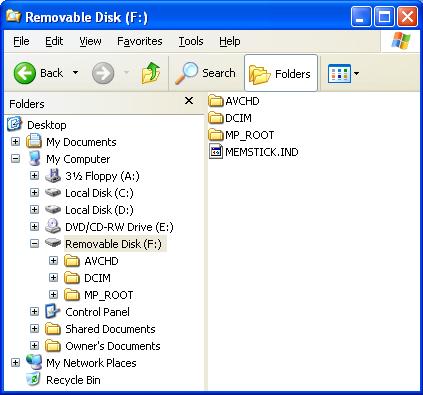The height and width of the screenshot is (395, 423).
Task: Click MP_ROOT folder icon in file list
Action: [216, 135]
